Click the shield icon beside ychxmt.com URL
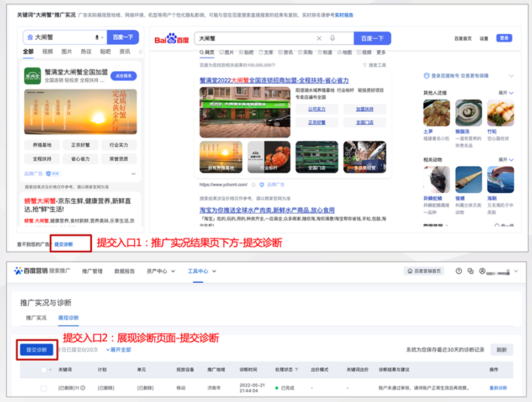Viewport: 532px width, 402px height. [262, 185]
